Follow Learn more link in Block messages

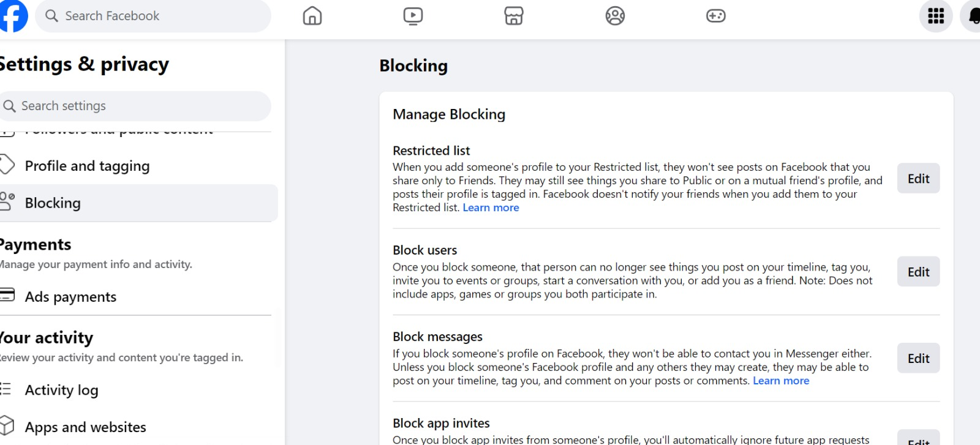coord(781,381)
